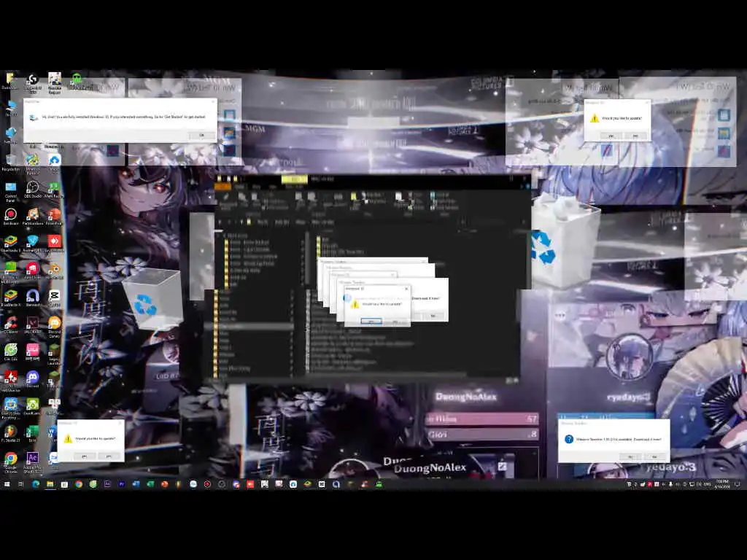Launch the purple Discord desktop shortcut
This screenshot has width=747, height=560.
pyautogui.click(x=33, y=378)
